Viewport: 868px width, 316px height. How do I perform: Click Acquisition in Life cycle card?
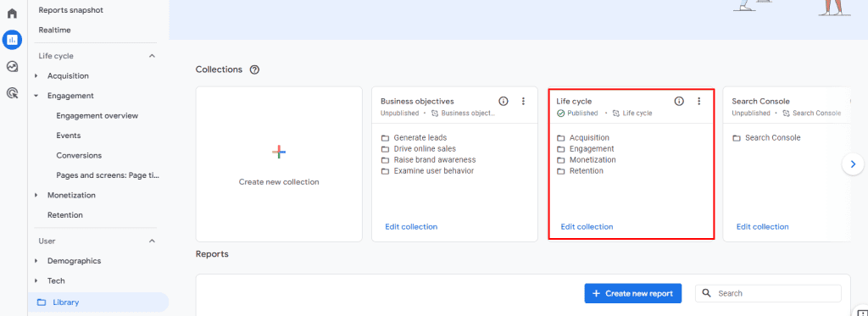(589, 138)
